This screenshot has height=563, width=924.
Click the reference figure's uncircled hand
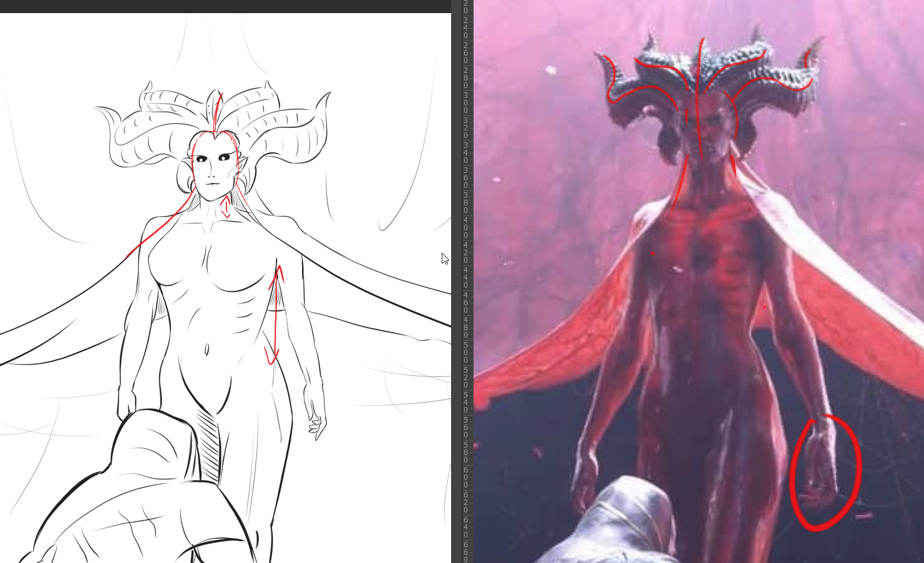pos(585,477)
